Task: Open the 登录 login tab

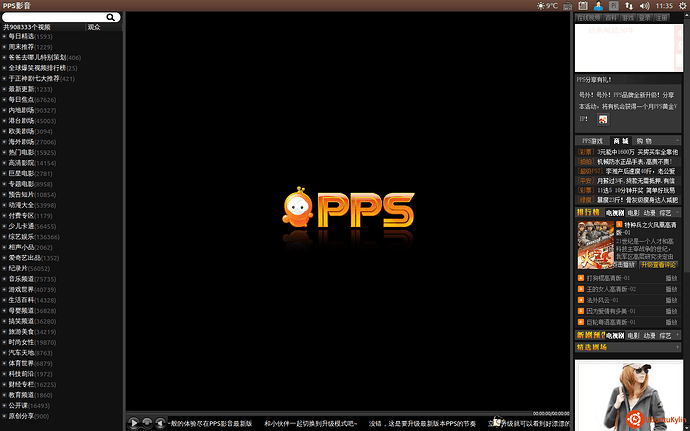Action: [x=645, y=18]
